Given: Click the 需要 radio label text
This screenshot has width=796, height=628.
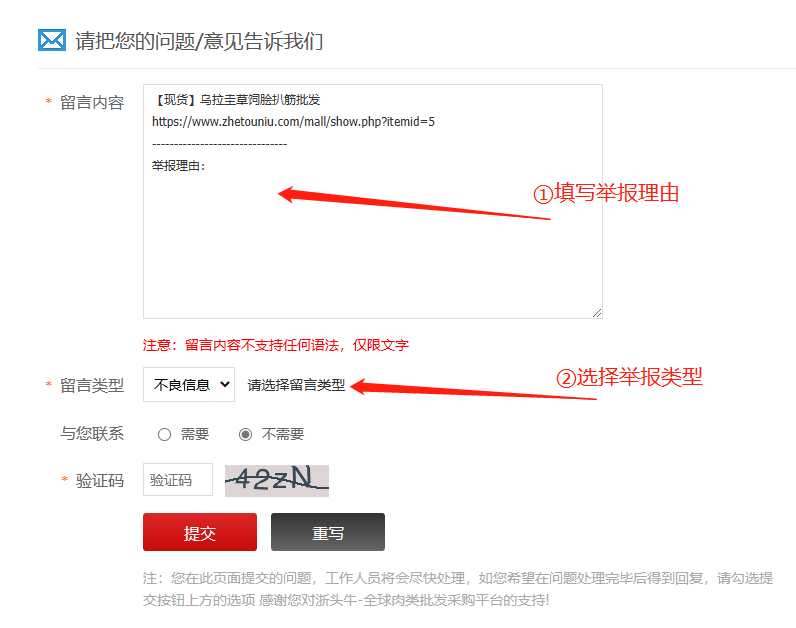Looking at the screenshot, I should click(195, 435).
